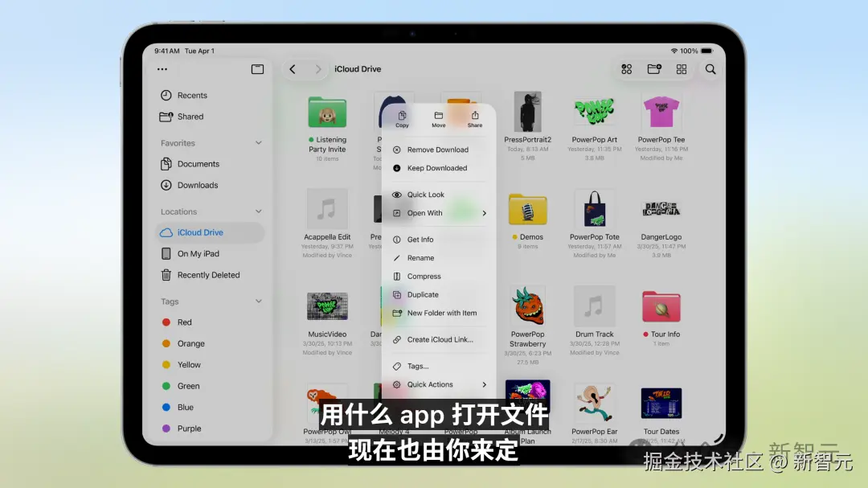Image resolution: width=868 pixels, height=488 pixels.
Task: Go back with the left chevron
Action: click(x=293, y=69)
